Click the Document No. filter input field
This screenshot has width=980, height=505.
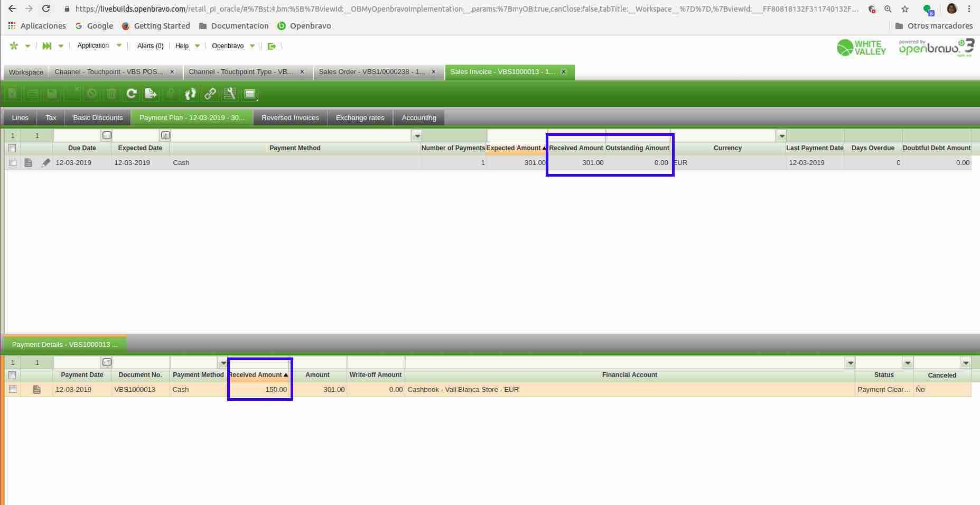coord(141,362)
